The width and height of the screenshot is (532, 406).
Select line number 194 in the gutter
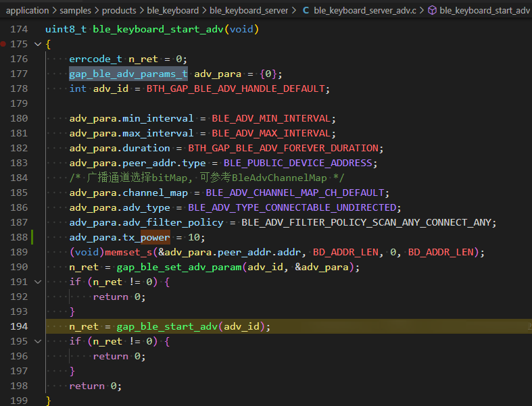point(19,326)
